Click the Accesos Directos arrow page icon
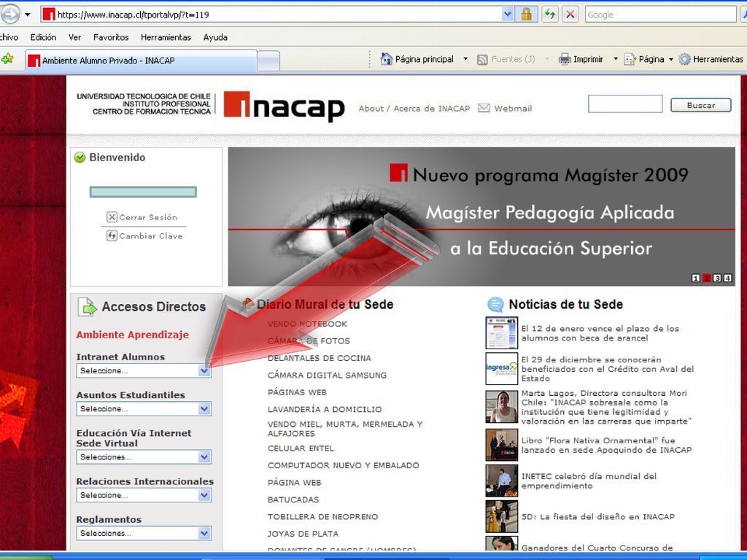Viewport: 747px width, 560px height. 88,307
